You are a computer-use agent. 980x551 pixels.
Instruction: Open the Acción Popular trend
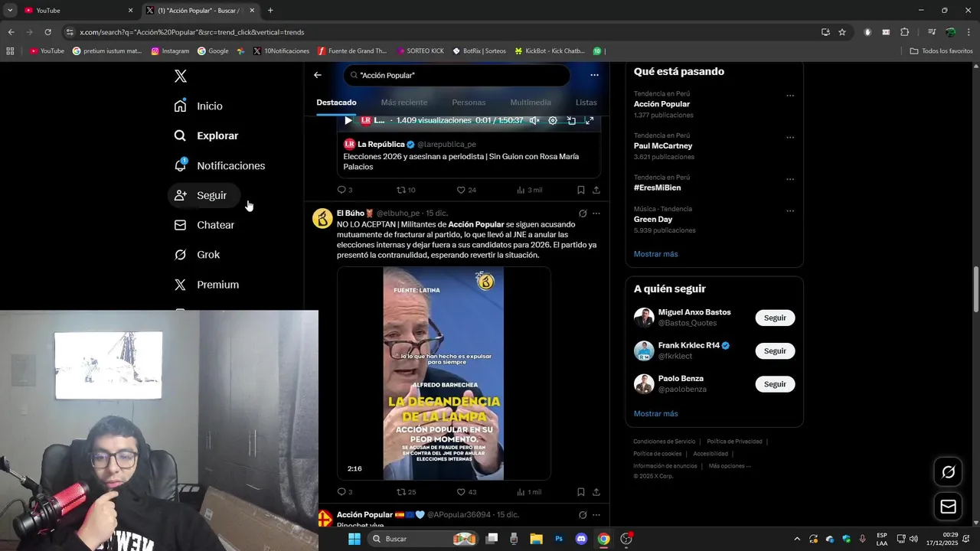(x=661, y=104)
